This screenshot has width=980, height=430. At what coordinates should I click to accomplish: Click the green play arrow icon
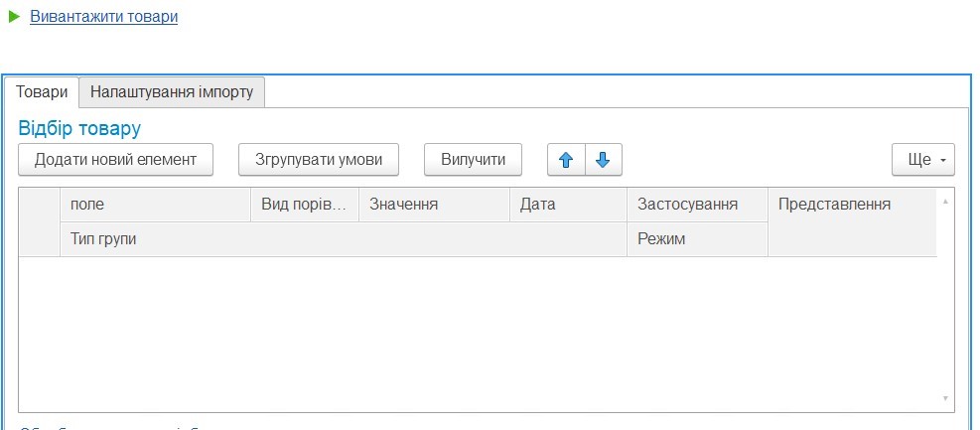click(x=14, y=16)
